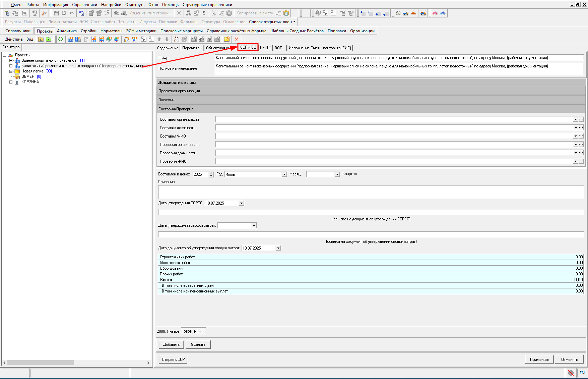Image resolution: width=588 pixels, height=379 pixels.
Task: Click the Применить button
Action: [x=539, y=360]
